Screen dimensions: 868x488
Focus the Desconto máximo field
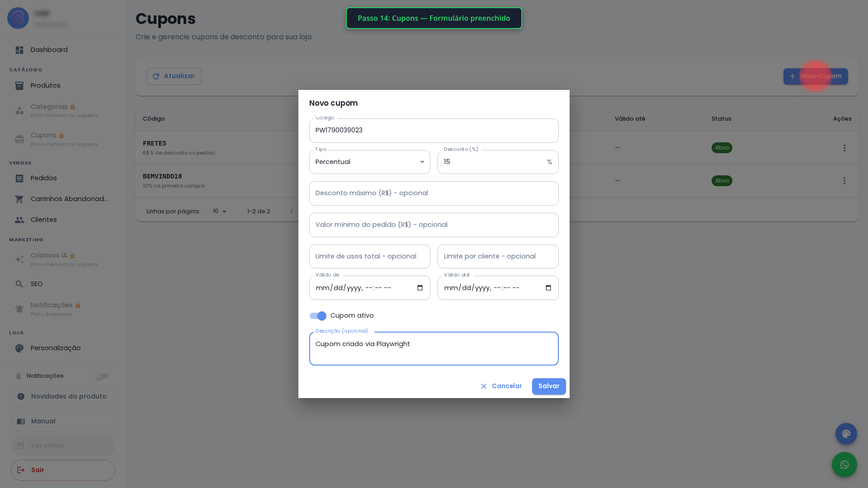point(434,193)
